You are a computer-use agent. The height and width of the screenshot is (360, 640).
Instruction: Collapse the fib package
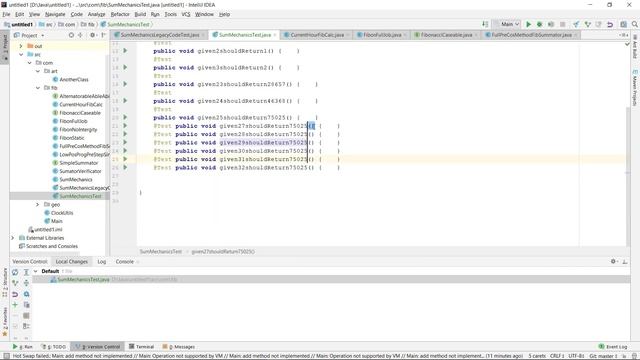pos(38,88)
